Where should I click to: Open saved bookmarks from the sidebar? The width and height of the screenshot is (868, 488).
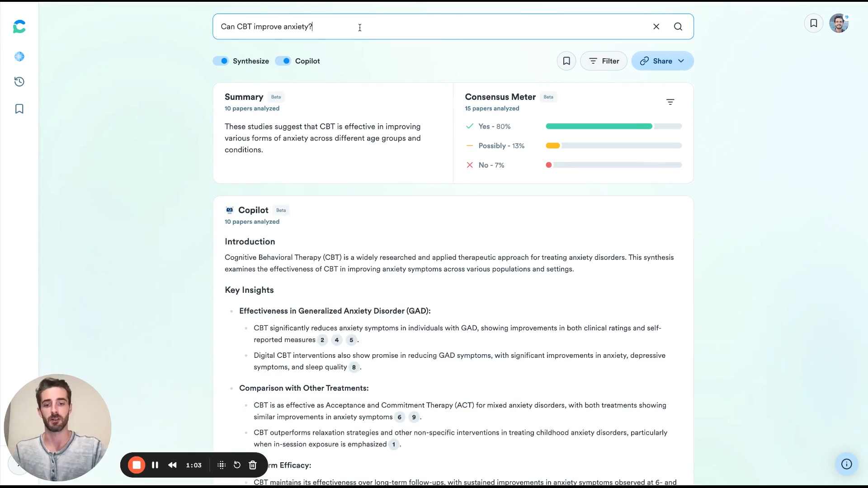[19, 109]
